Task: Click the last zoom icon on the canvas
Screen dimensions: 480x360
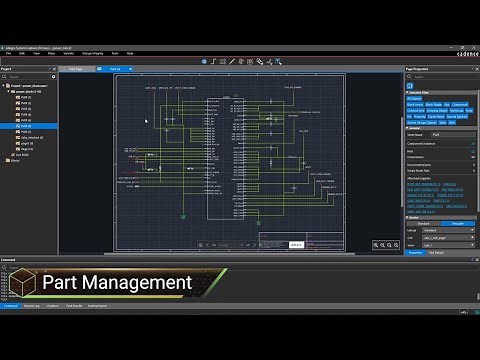Action: pos(396,245)
